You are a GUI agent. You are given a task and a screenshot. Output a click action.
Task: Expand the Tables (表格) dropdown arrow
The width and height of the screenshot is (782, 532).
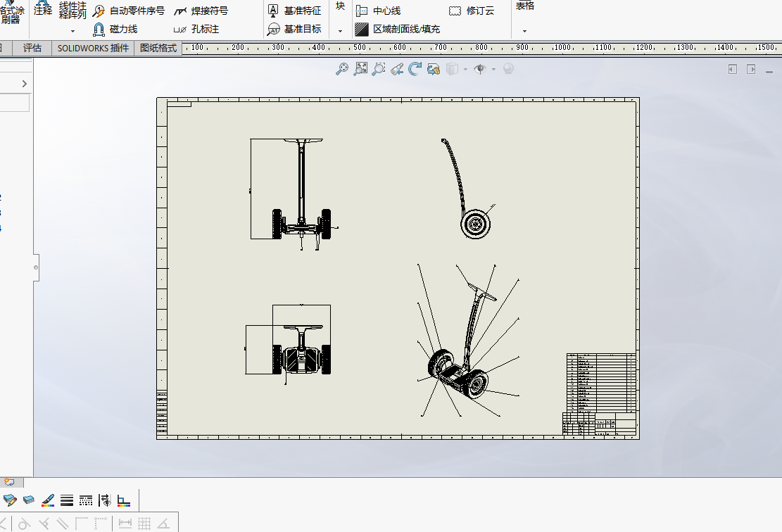524,31
